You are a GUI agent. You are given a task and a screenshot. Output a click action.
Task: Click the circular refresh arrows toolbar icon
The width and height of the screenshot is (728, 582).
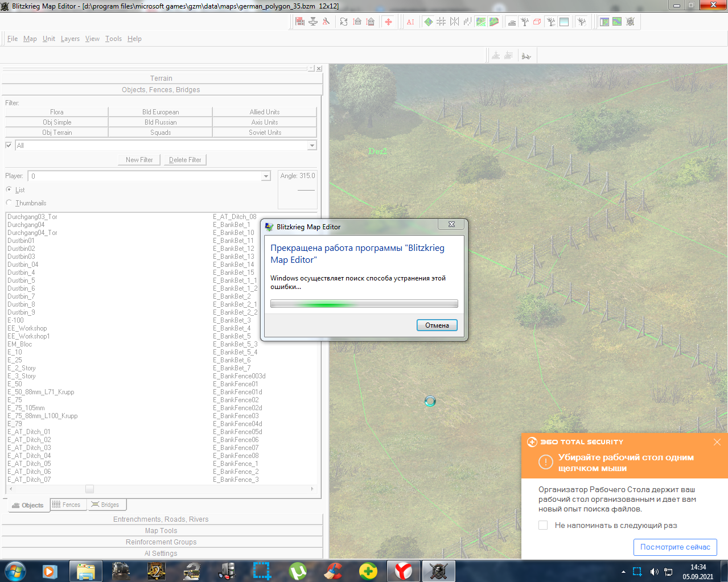click(344, 22)
